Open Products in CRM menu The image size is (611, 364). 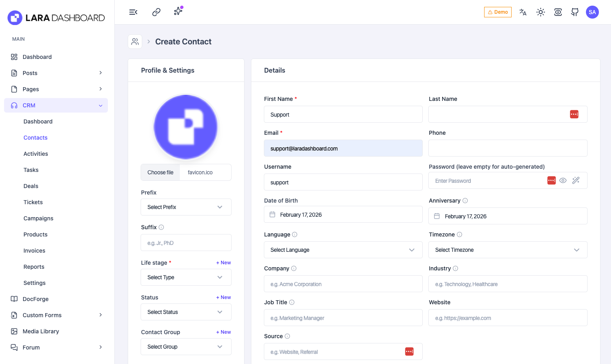tap(36, 234)
